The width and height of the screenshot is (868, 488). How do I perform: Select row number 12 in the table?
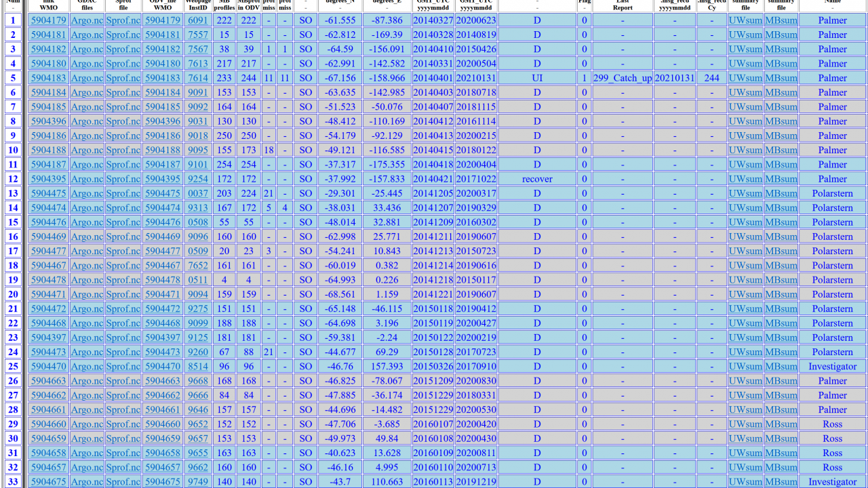12,179
